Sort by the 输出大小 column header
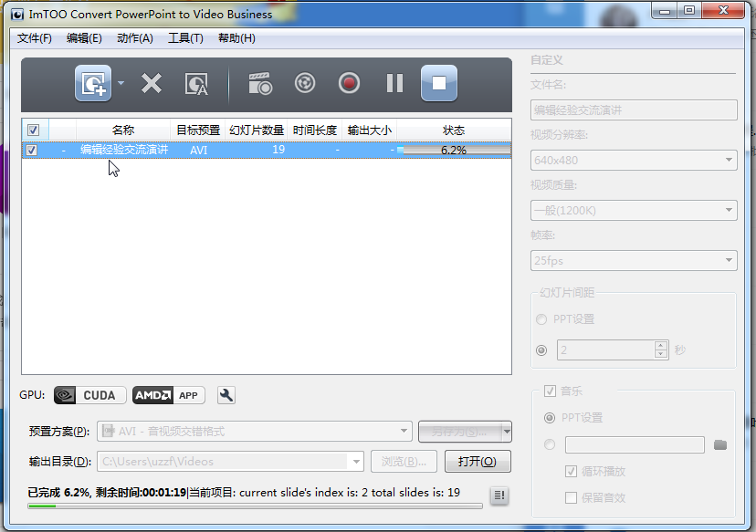This screenshot has width=756, height=532. 369,130
